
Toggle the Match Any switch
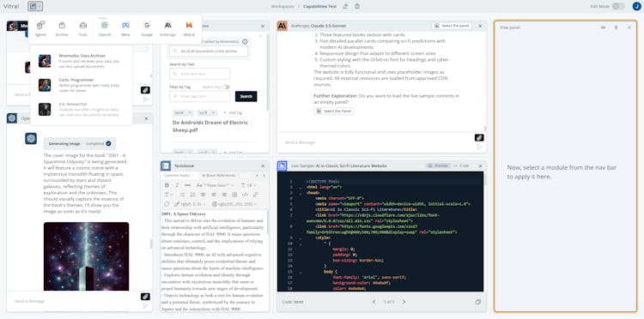(226, 87)
